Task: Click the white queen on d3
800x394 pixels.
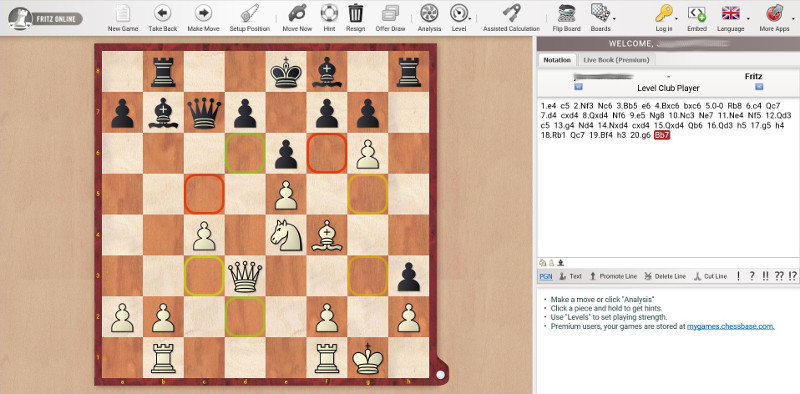Action: coord(245,276)
